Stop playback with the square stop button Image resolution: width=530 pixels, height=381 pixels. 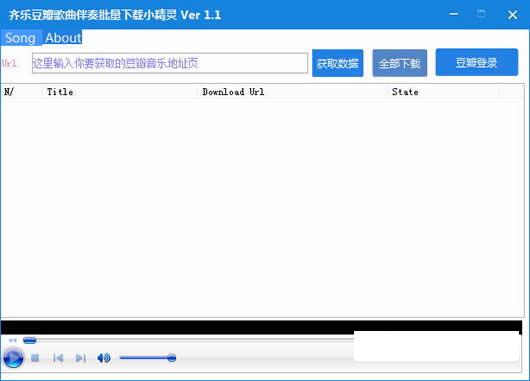tap(35, 358)
